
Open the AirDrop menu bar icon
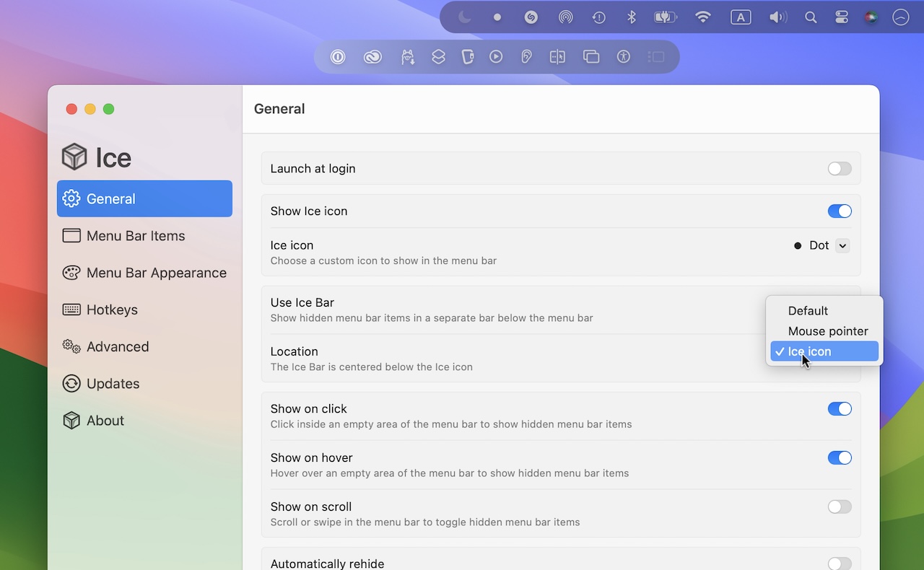566,17
